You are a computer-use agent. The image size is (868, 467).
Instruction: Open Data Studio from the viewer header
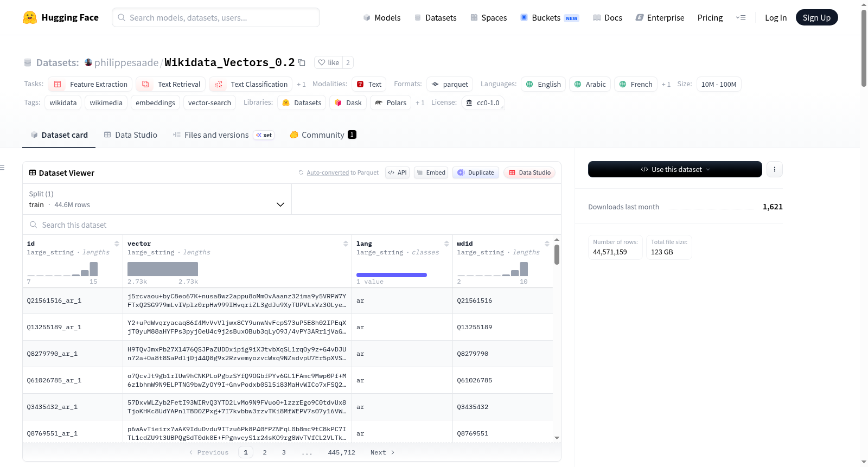(529, 172)
